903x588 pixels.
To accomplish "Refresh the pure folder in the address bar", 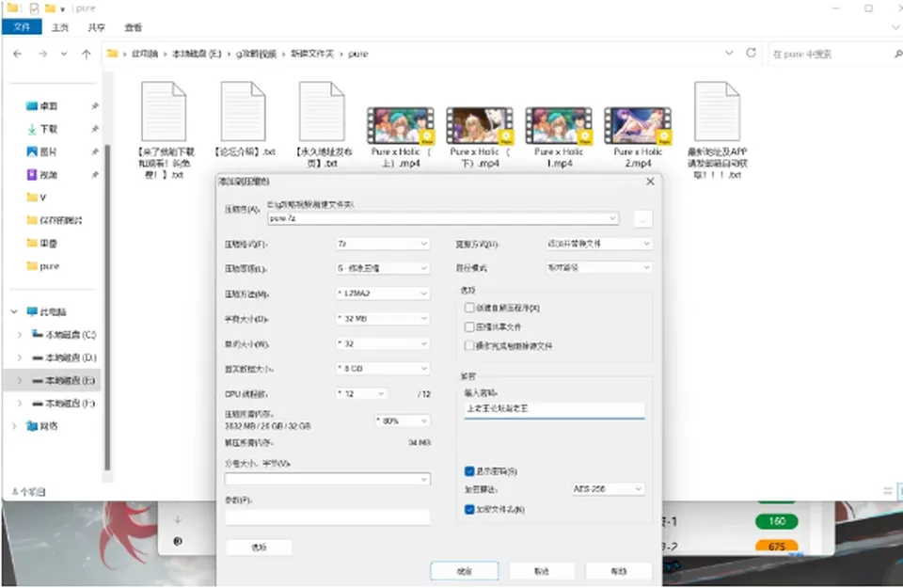I will point(751,53).
